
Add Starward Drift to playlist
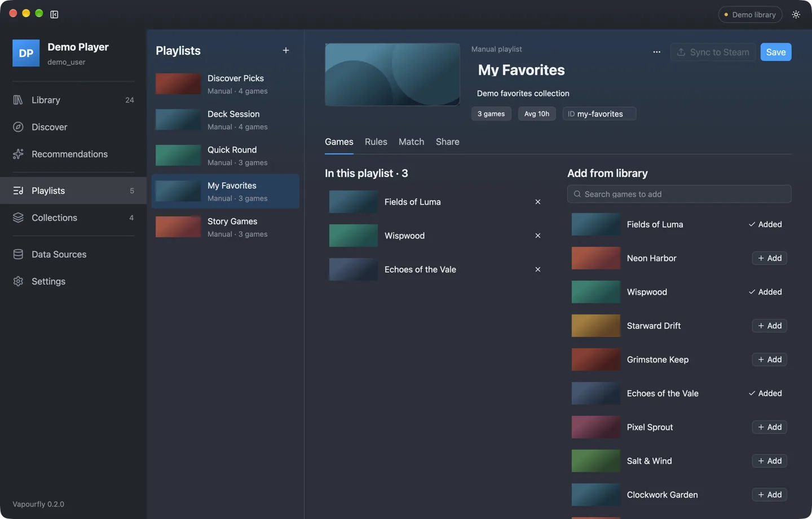tap(770, 326)
